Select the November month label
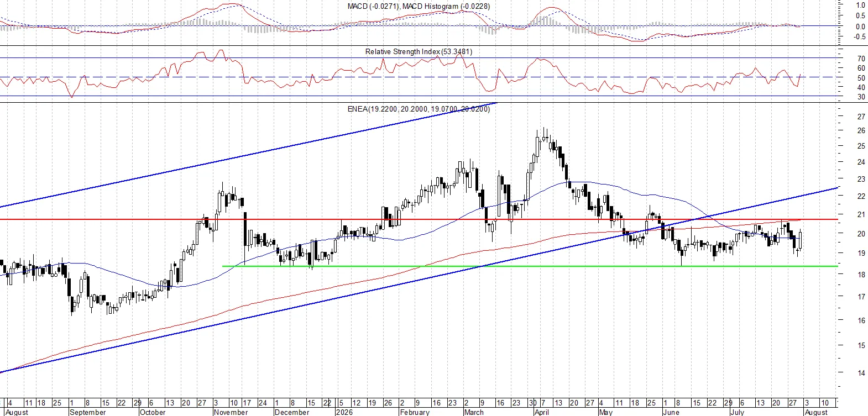Viewport: 868px width, 416px height. pos(231,412)
